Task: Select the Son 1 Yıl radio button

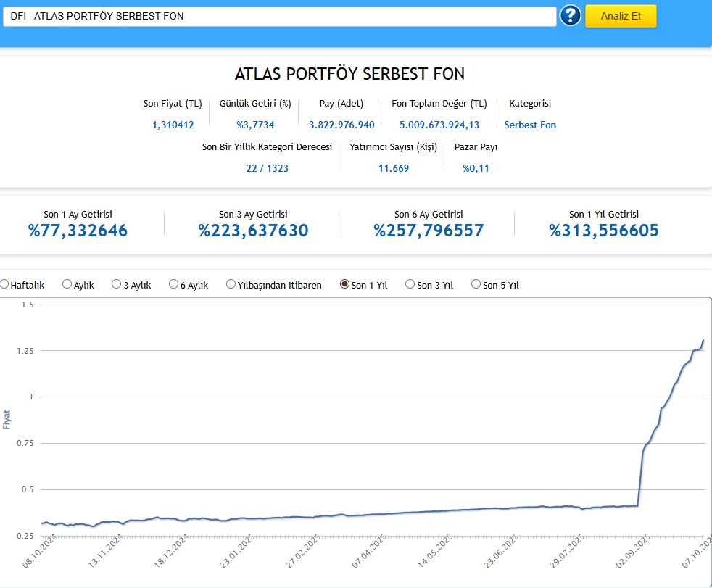Action: (x=345, y=285)
